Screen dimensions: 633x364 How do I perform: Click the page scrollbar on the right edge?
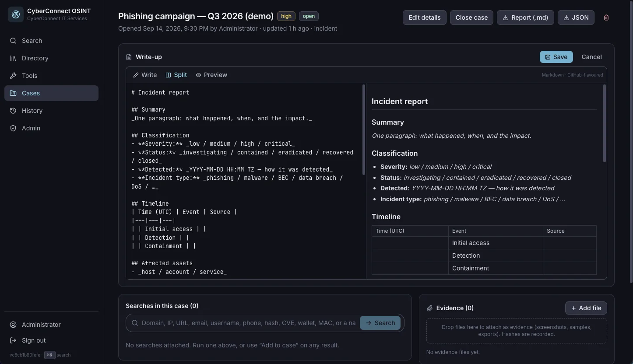click(x=631, y=142)
